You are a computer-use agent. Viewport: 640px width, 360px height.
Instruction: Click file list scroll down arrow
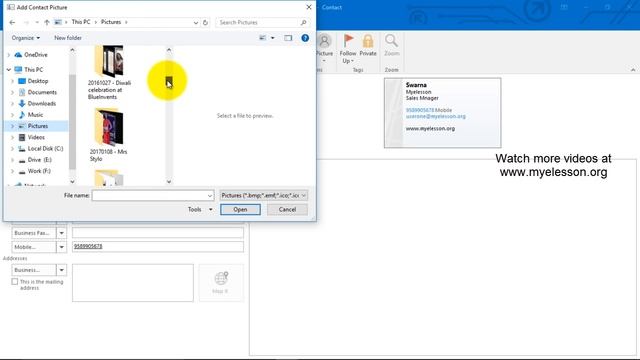point(169,182)
